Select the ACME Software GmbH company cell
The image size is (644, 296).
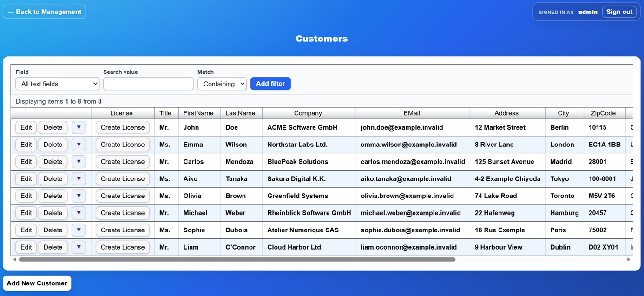(309, 127)
